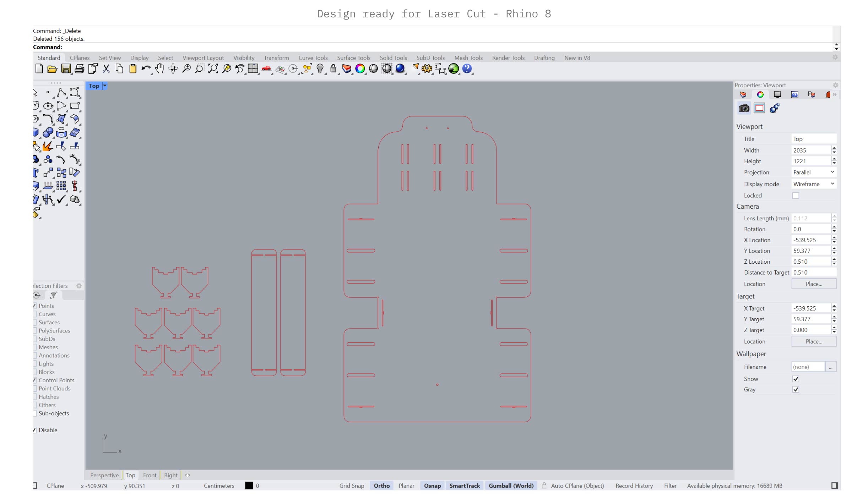
Task: Open the four-viewport layout icon
Action: [253, 69]
